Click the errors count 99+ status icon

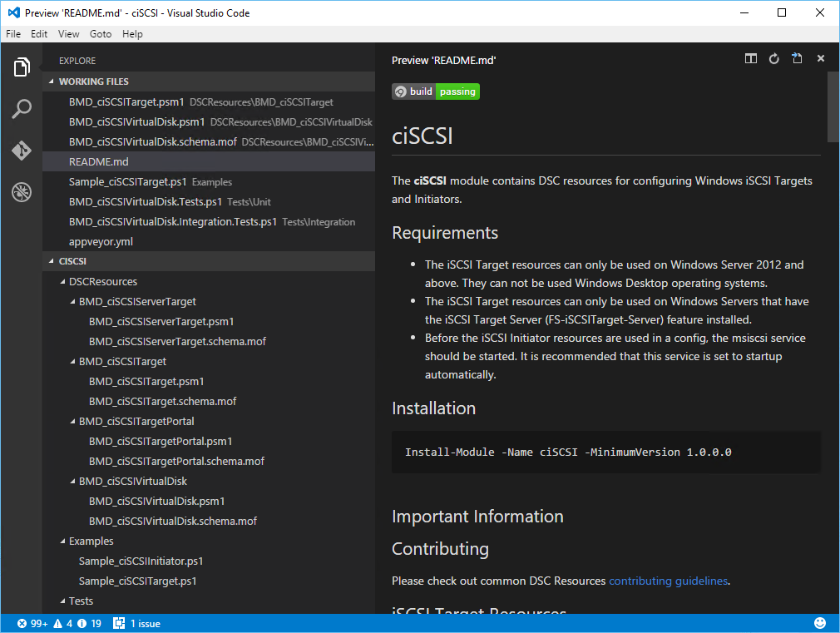(x=32, y=623)
